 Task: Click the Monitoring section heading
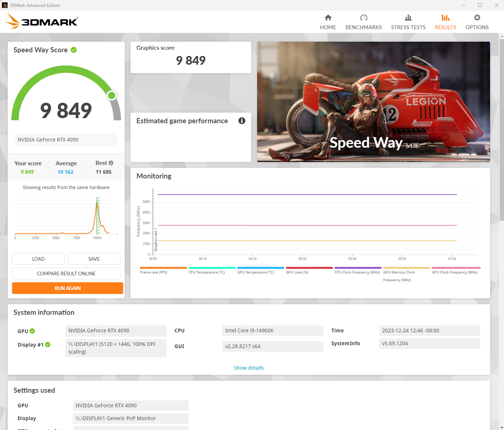click(x=154, y=176)
